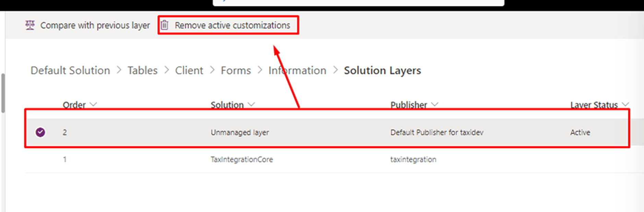Screen dimensions: 644x212
Task: Click the Active layer status cell
Action: point(580,132)
